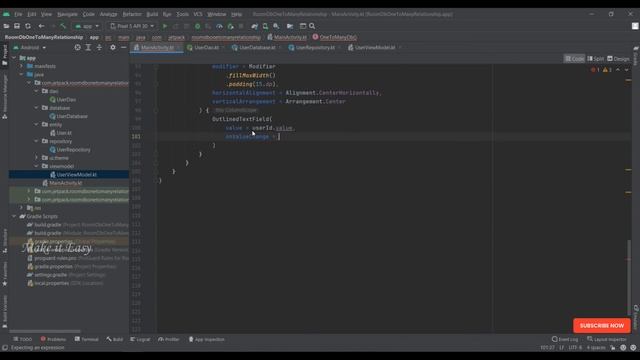The height and width of the screenshot is (360, 640).
Task: Open the App Inspection tool window
Action: pyautogui.click(x=207, y=339)
